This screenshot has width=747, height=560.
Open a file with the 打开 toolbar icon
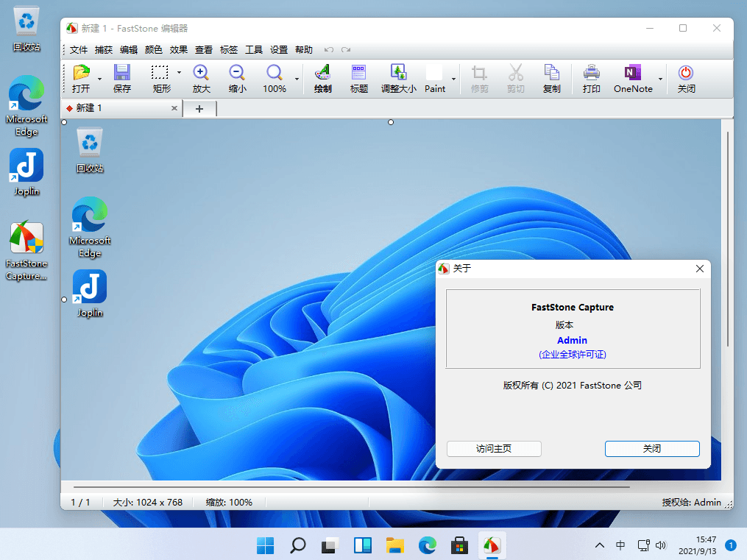(x=81, y=79)
